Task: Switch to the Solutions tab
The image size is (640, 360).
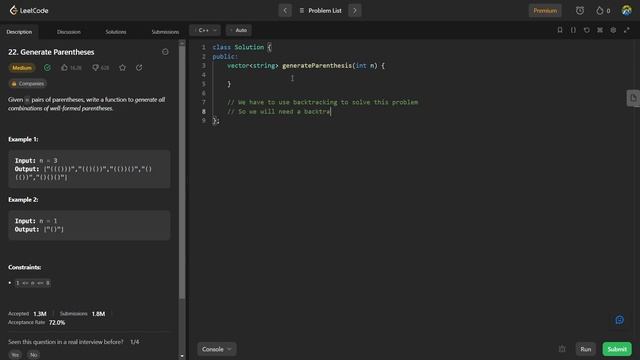Action: point(116,32)
